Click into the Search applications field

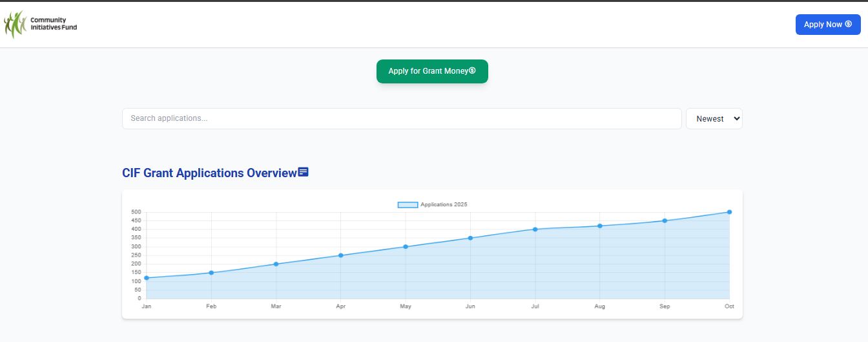pyautogui.click(x=402, y=118)
